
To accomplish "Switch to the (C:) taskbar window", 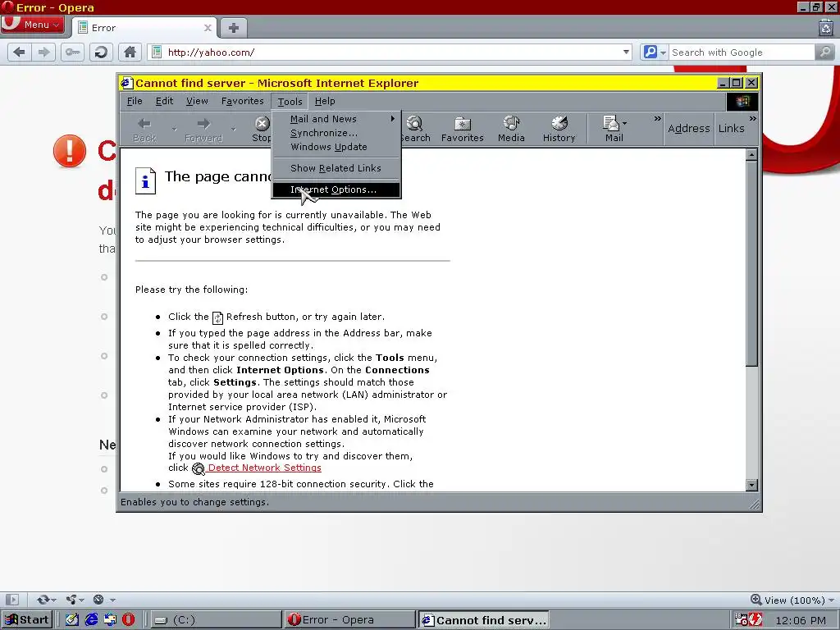I will click(x=214, y=620).
